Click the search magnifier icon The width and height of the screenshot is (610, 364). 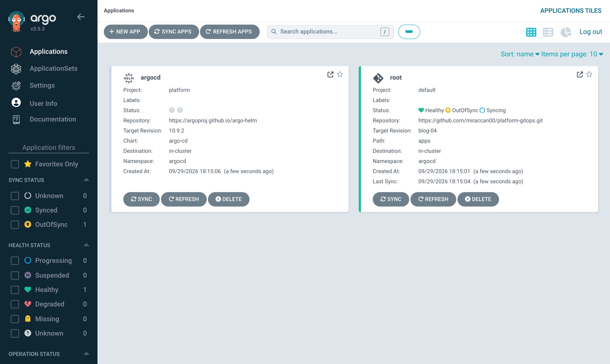pos(274,31)
